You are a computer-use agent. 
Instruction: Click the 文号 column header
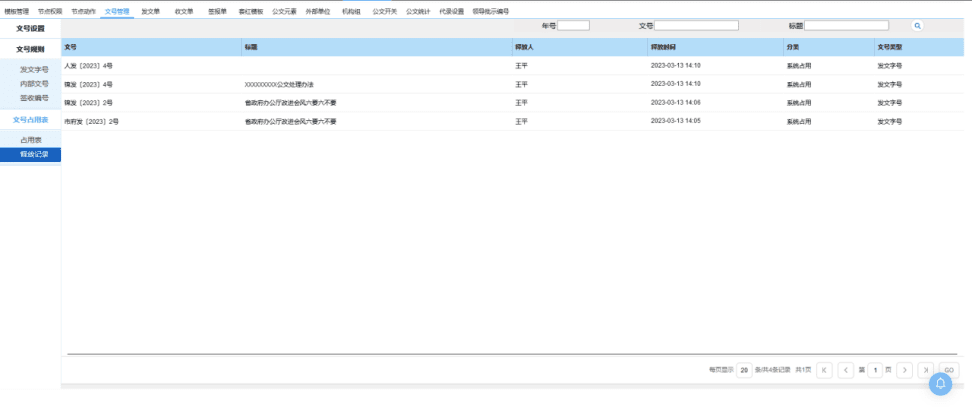[x=151, y=47]
